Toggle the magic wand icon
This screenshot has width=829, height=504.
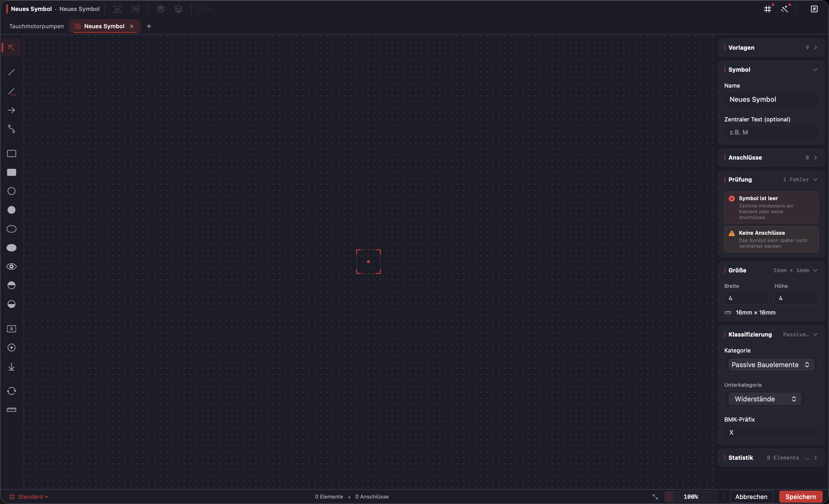[785, 9]
